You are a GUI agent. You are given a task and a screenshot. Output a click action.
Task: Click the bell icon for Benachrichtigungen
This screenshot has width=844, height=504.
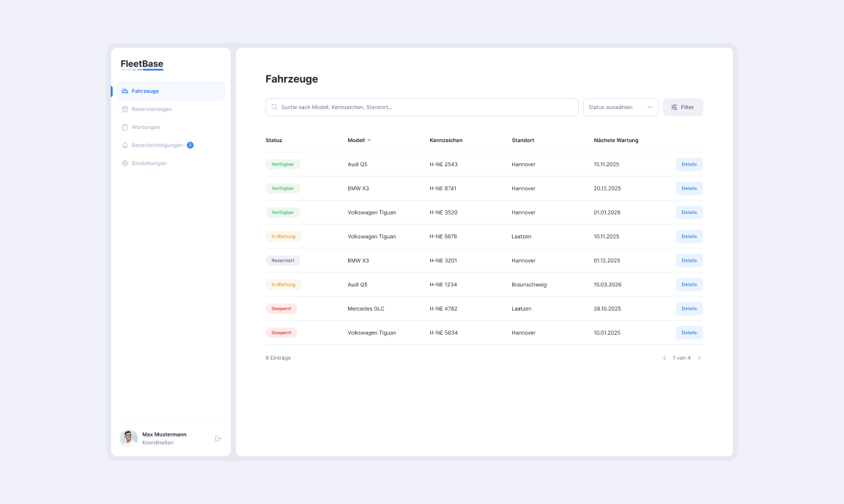(x=125, y=145)
